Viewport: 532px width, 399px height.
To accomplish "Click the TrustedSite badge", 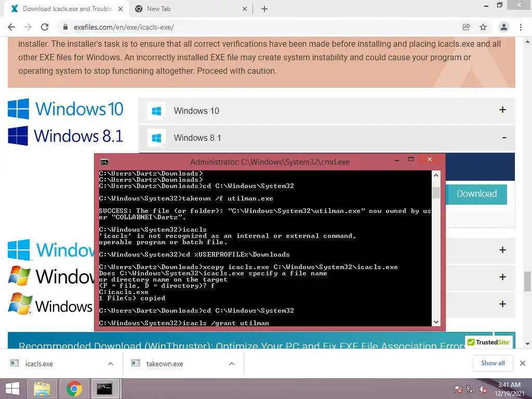I will 488,342.
